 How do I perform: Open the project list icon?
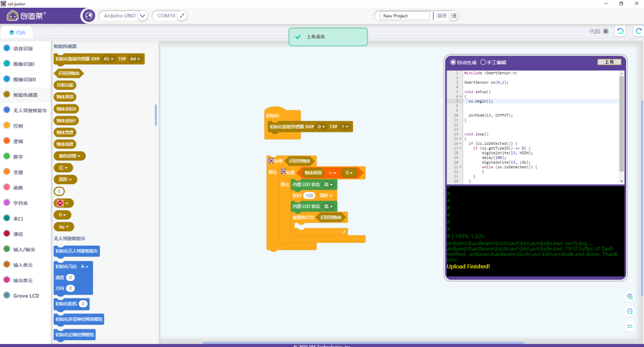point(454,16)
